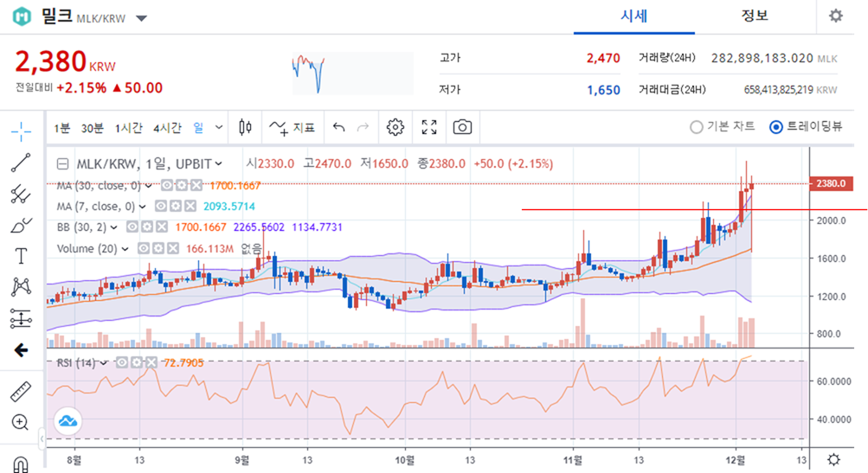The width and height of the screenshot is (868, 473).
Task: Remove the Volume (20) indicator
Action: tap(173, 248)
